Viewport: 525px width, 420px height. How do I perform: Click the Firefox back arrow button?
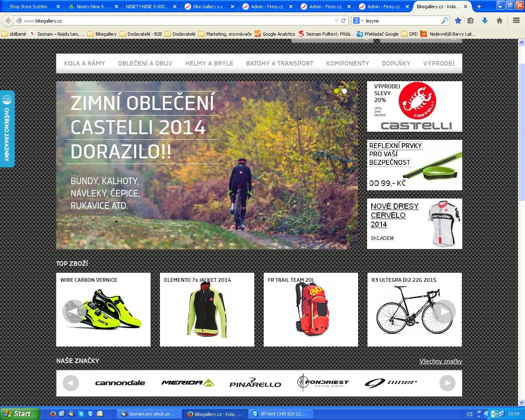8,21
